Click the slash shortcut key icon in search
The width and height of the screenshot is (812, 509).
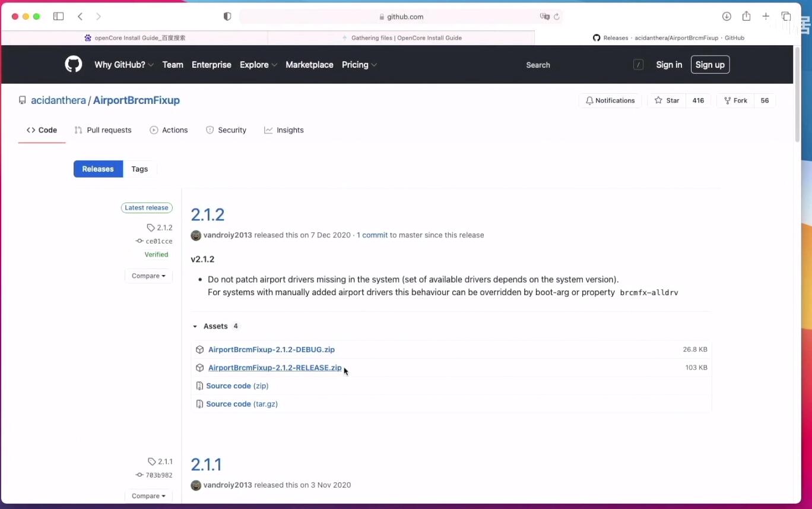coord(638,65)
